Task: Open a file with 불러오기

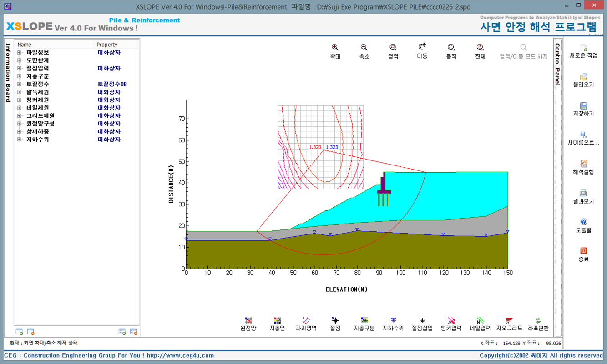Action: 583,80
